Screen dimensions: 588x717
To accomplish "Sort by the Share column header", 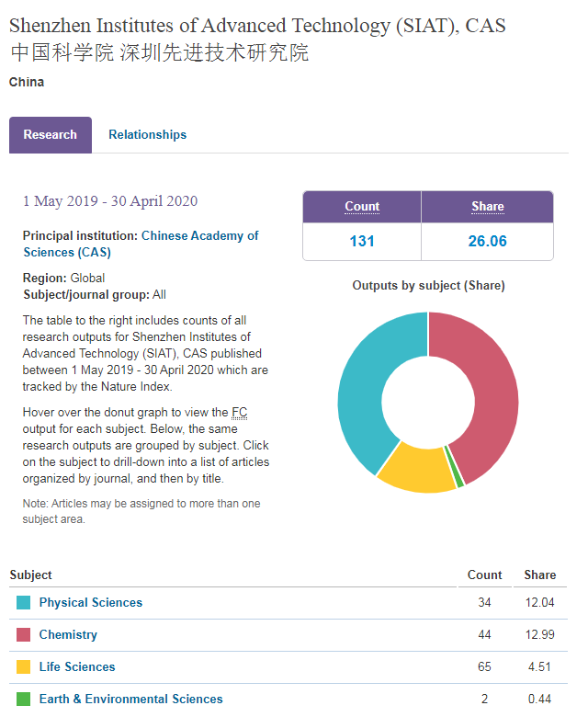I will click(x=487, y=207).
